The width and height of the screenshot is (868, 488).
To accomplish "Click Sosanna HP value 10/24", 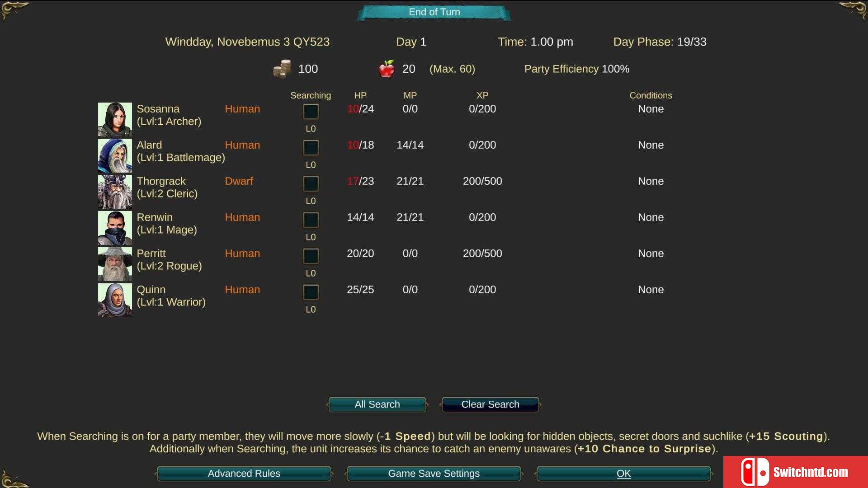I will pyautogui.click(x=360, y=108).
